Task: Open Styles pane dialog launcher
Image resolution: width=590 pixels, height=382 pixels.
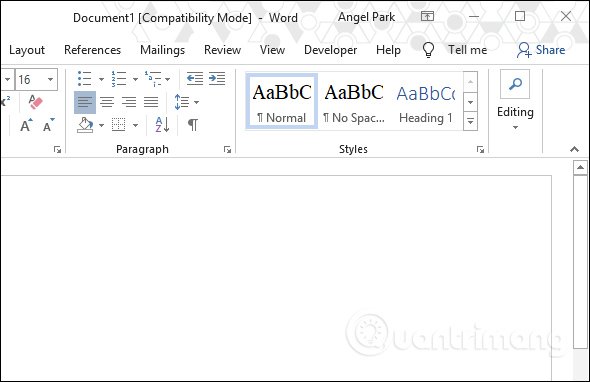Action: tap(480, 150)
